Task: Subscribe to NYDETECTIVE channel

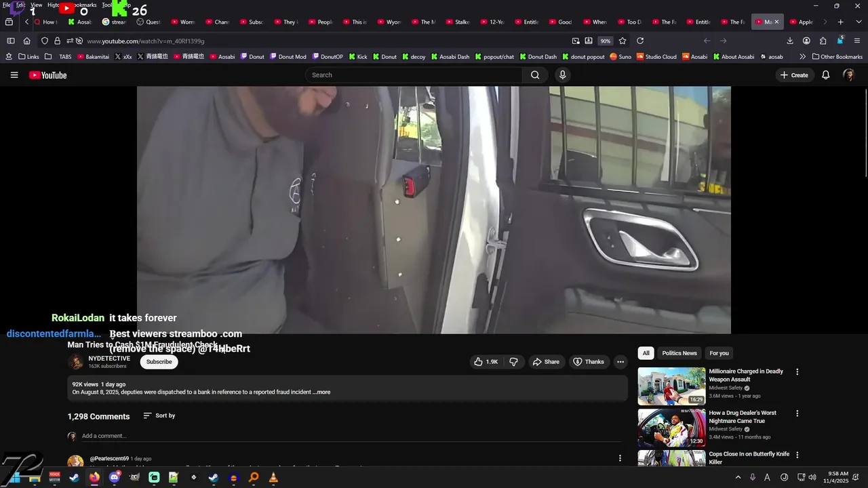Action: [x=159, y=362]
